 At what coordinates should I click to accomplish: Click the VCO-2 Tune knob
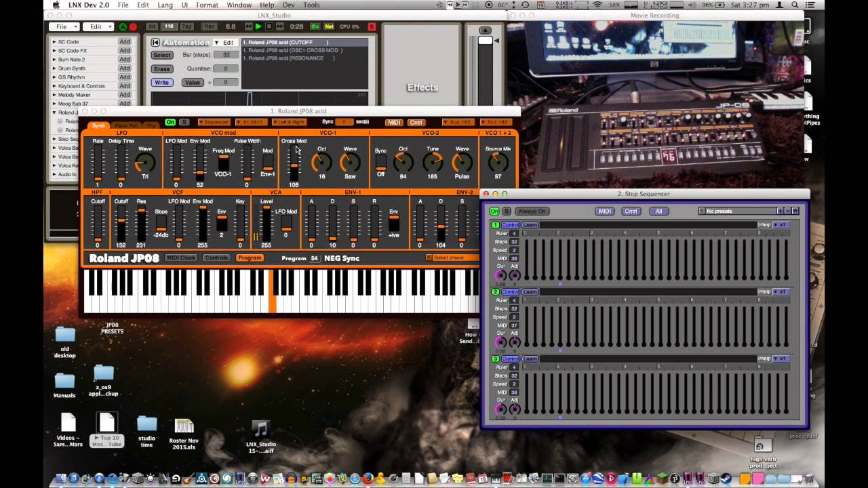tap(433, 162)
